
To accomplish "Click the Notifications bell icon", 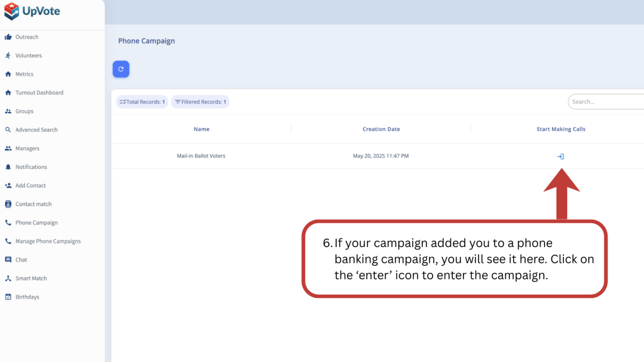I will [8, 167].
